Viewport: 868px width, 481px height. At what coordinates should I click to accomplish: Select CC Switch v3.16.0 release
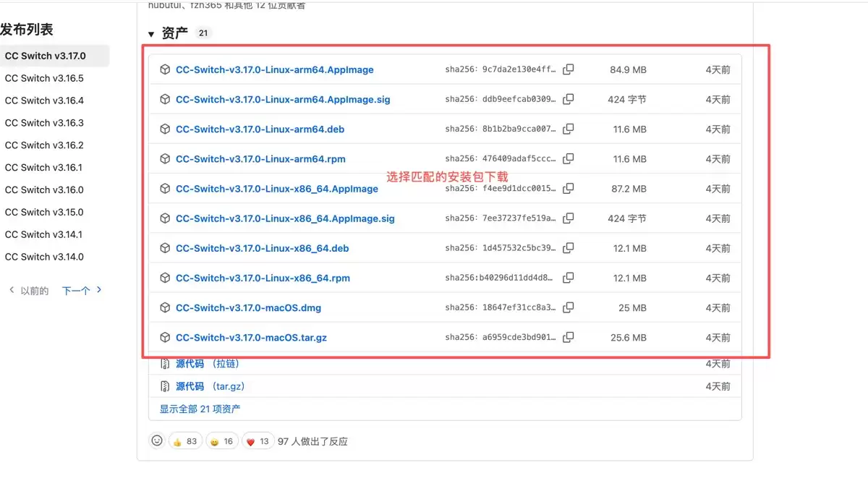(x=44, y=190)
